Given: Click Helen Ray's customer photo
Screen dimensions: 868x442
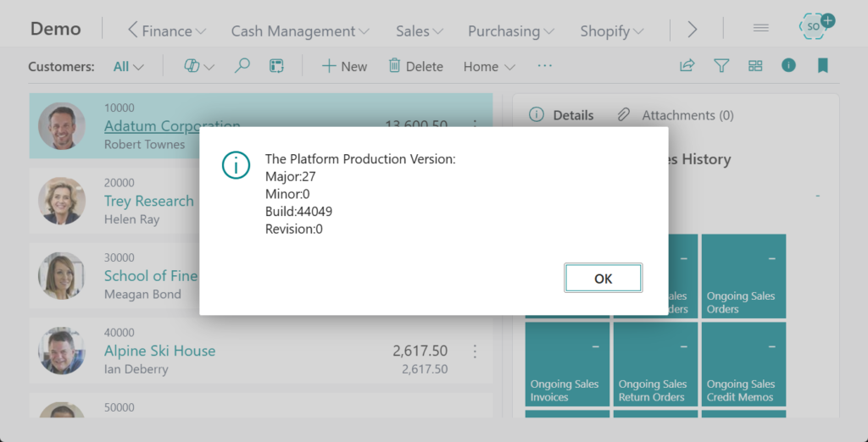Looking at the screenshot, I should (x=62, y=201).
